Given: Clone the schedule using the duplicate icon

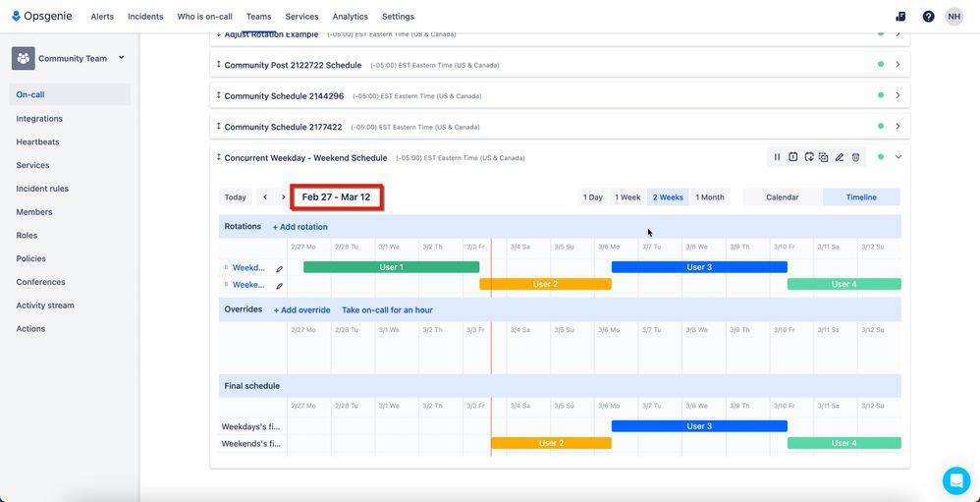Looking at the screenshot, I should coord(824,157).
